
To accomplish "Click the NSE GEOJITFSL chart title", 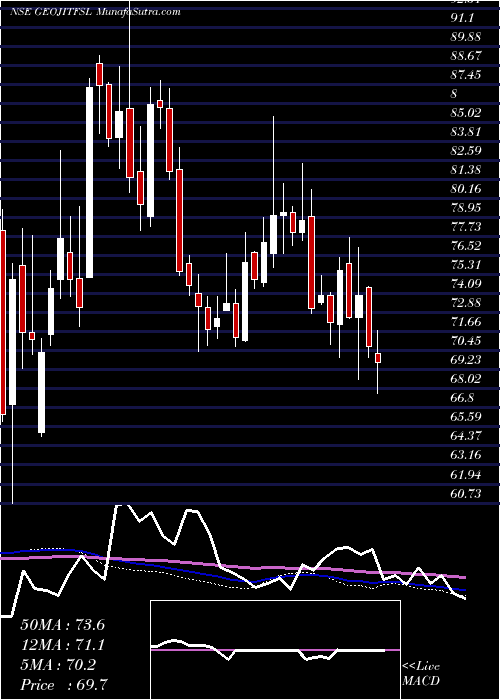I will point(51,12).
